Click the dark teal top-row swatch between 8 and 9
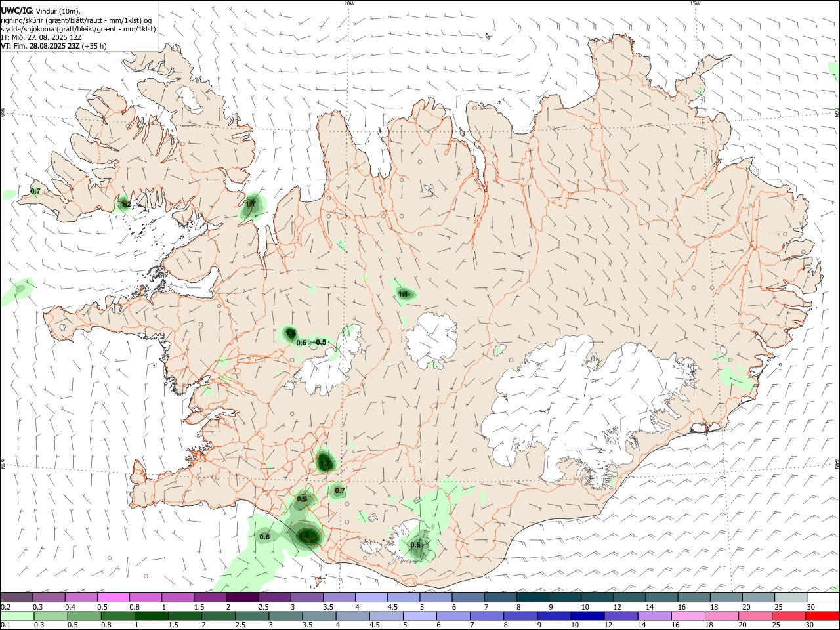 tap(533, 598)
